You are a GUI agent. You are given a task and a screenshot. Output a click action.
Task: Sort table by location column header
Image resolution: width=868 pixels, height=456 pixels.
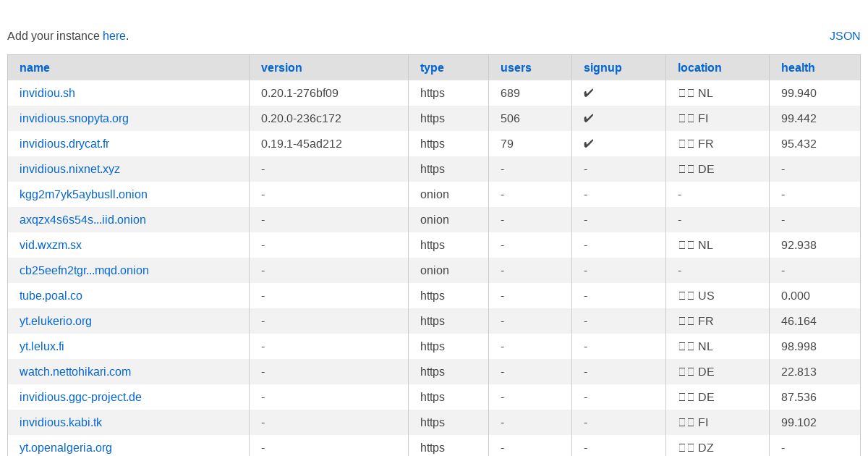tap(699, 67)
